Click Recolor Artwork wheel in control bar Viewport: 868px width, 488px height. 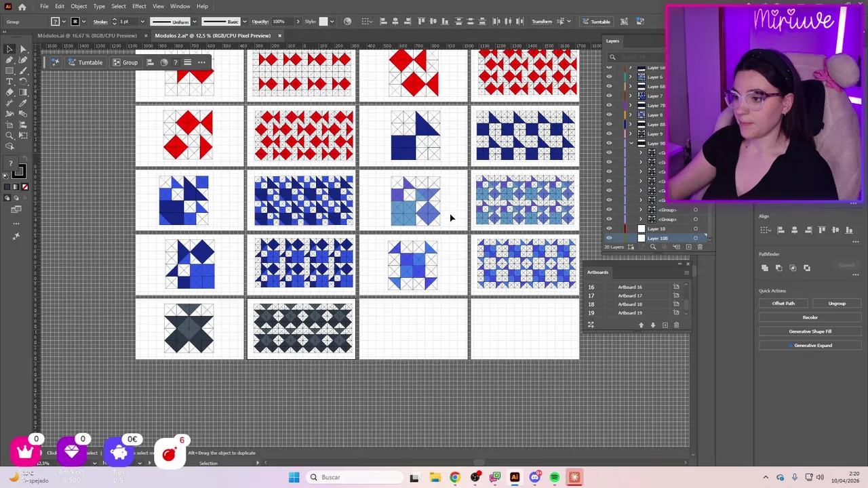[x=347, y=21]
